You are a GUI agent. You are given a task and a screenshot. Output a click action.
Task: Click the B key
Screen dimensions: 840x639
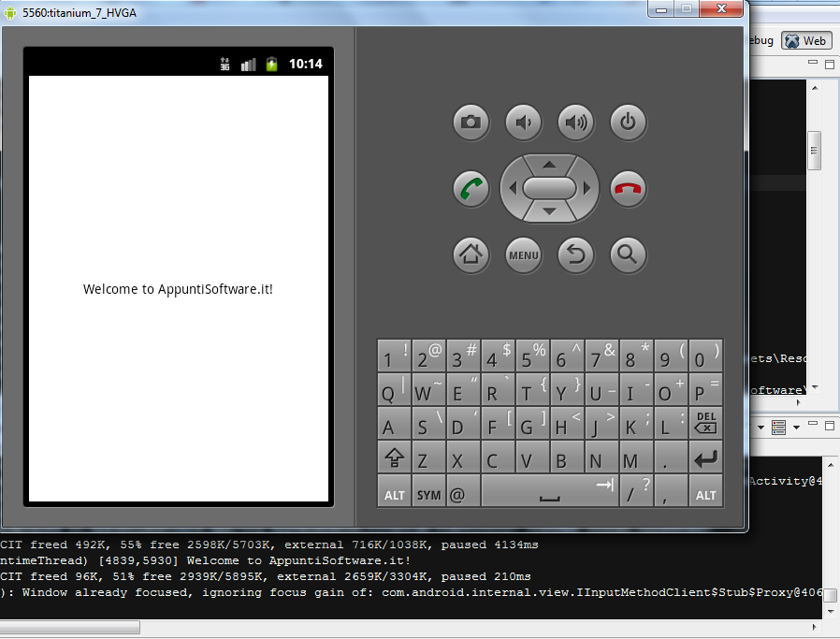click(x=567, y=457)
